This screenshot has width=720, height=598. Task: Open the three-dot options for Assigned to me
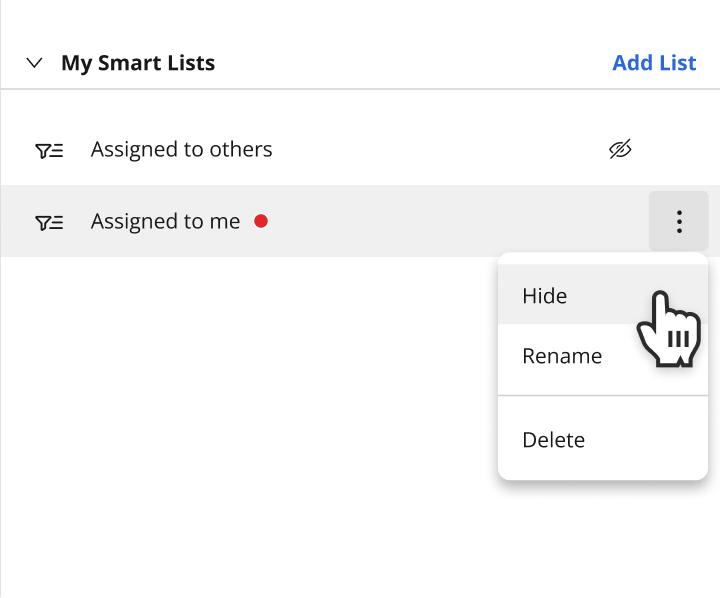(679, 221)
